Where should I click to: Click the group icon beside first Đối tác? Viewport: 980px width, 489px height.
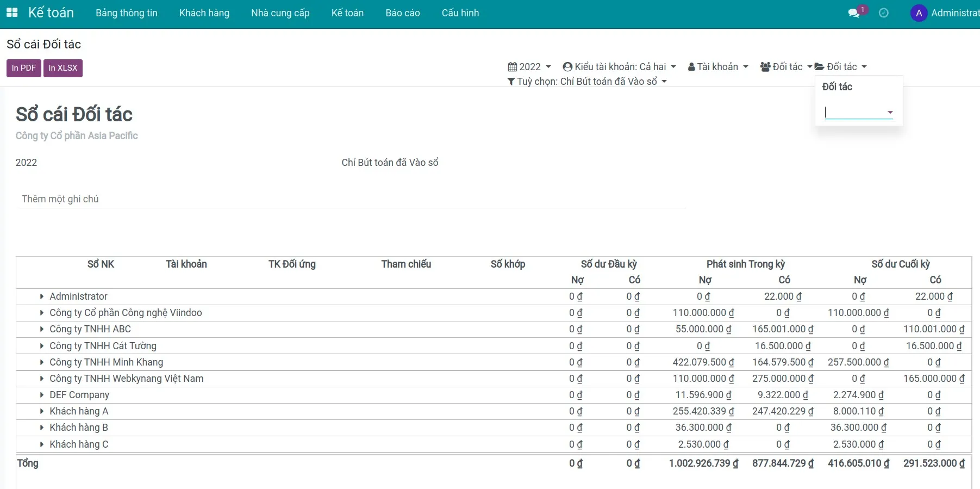765,67
